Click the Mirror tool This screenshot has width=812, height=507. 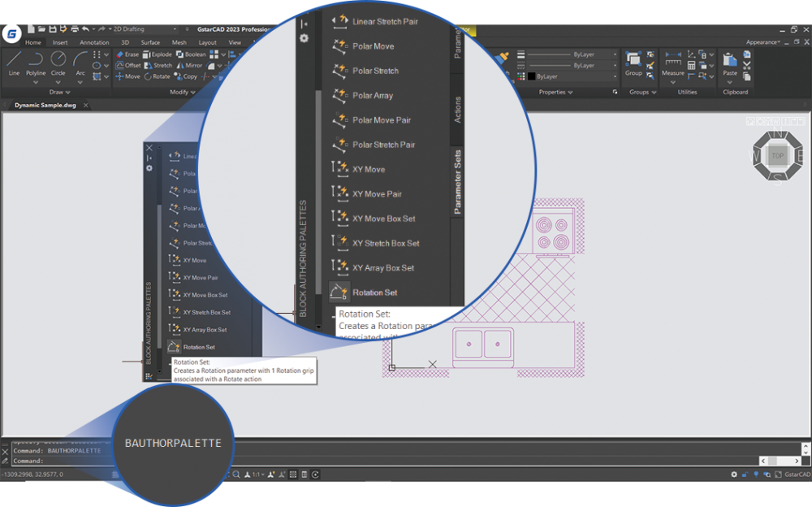tap(189, 65)
